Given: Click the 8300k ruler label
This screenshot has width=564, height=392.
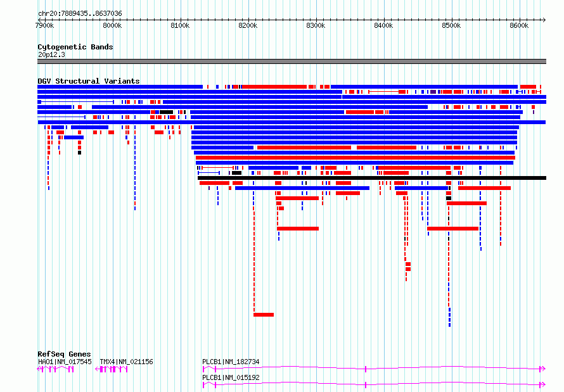Looking at the screenshot, I should (316, 25).
